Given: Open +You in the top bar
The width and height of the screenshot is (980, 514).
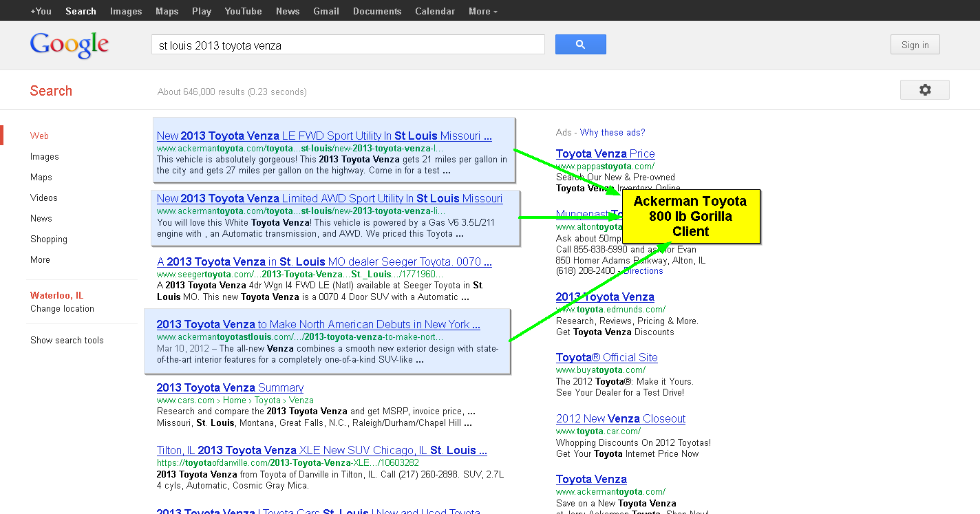Looking at the screenshot, I should [x=41, y=11].
